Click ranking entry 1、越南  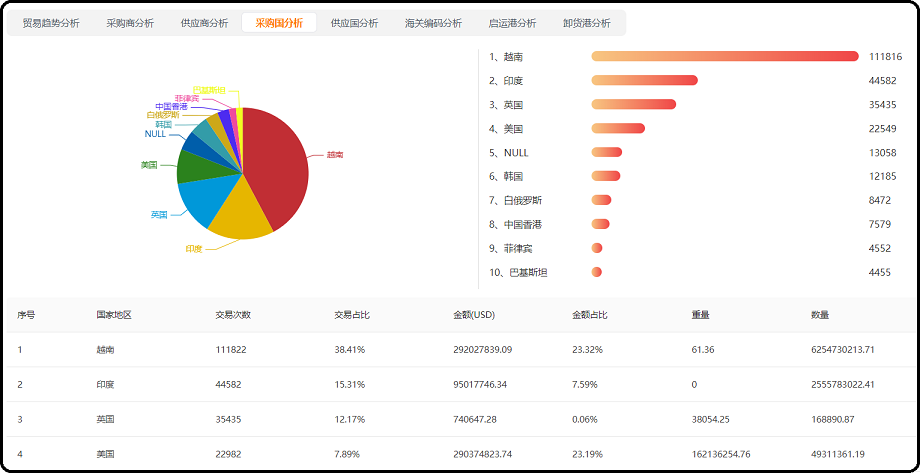(506, 57)
